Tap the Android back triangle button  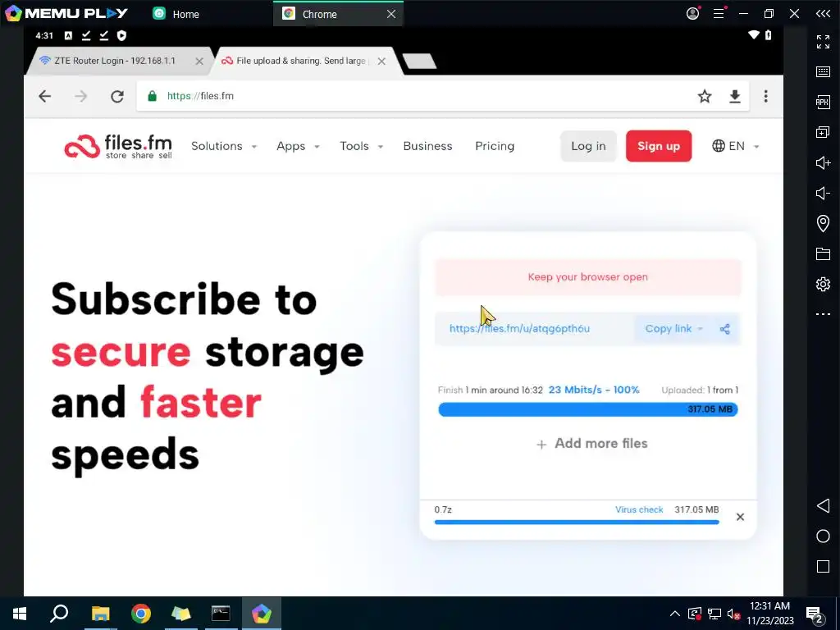tap(823, 505)
